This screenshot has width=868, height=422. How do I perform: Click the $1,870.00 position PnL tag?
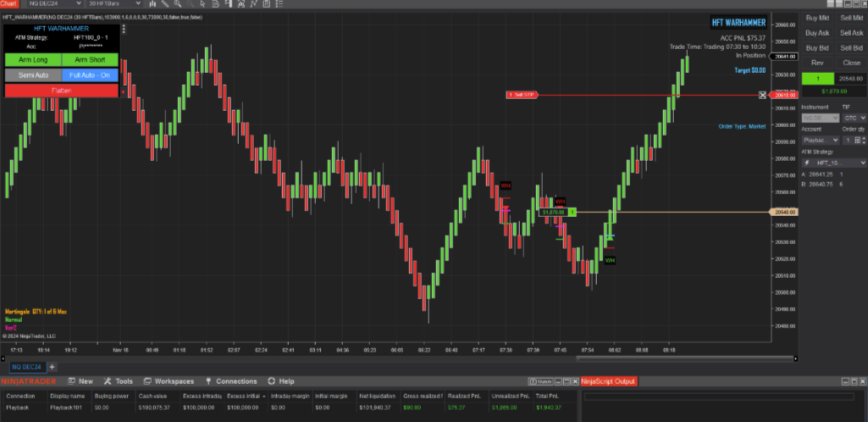pos(552,212)
